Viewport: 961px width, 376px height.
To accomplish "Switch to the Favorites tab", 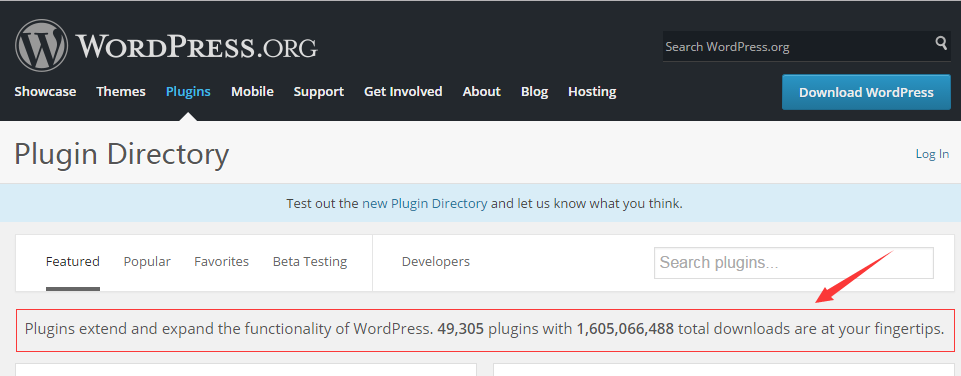I will [221, 262].
